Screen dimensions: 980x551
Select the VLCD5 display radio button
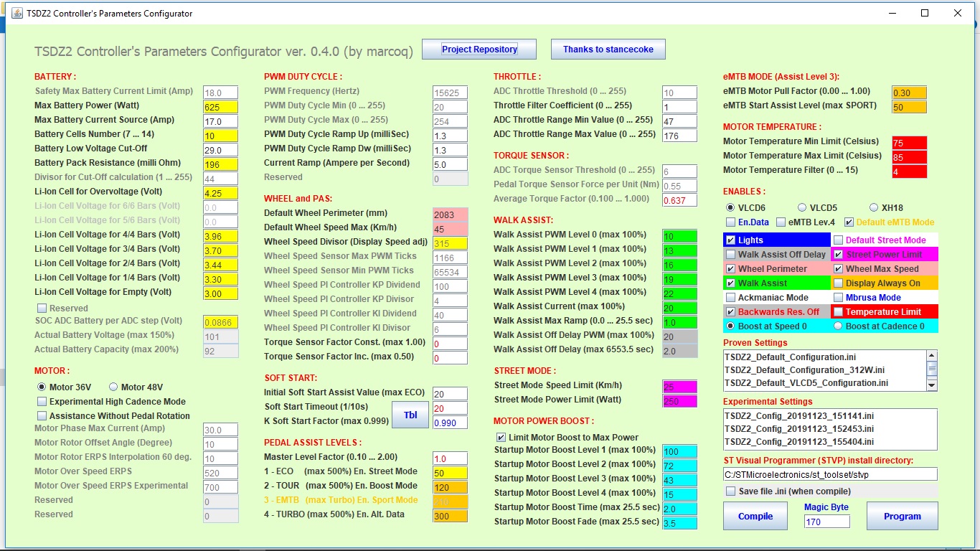point(802,207)
